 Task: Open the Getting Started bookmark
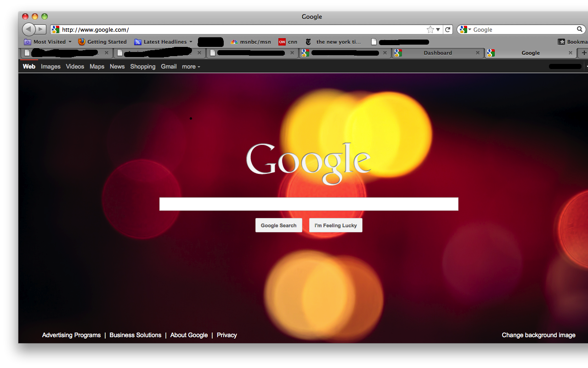point(102,42)
